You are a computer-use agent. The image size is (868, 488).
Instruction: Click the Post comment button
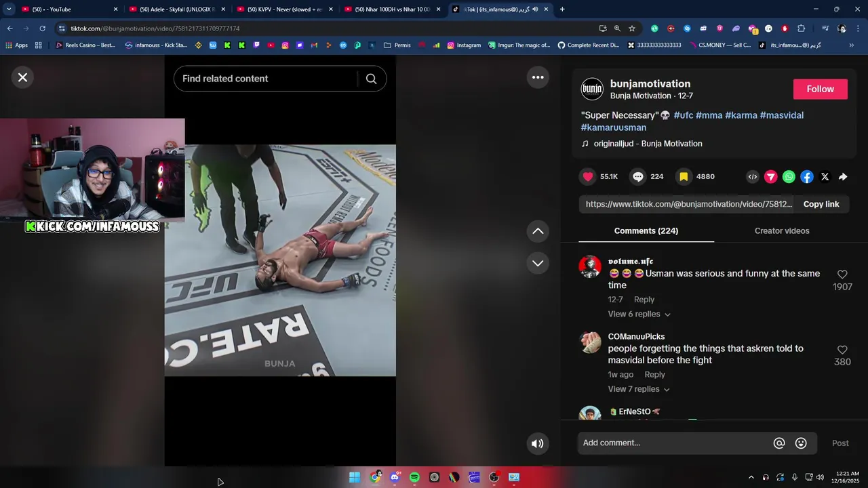tap(840, 443)
